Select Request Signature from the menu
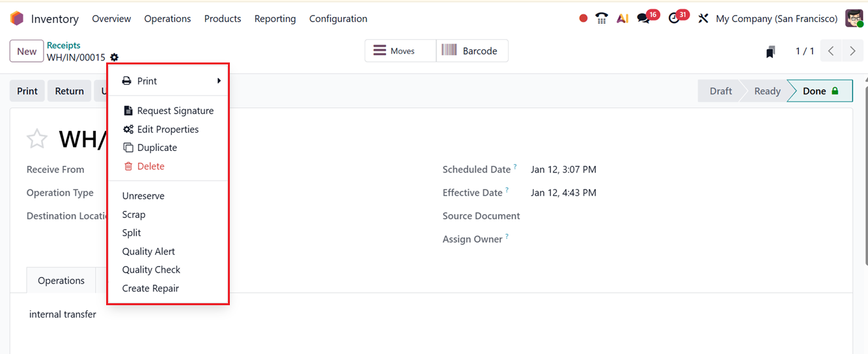This screenshot has height=354, width=868. (x=175, y=111)
